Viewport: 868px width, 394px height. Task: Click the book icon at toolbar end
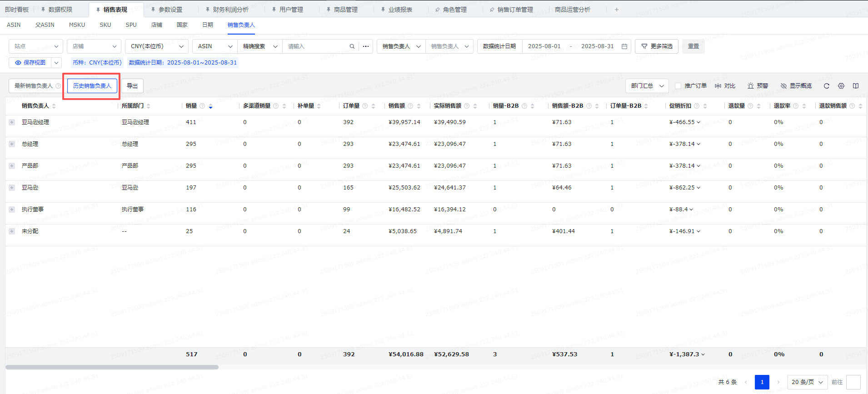click(x=856, y=86)
